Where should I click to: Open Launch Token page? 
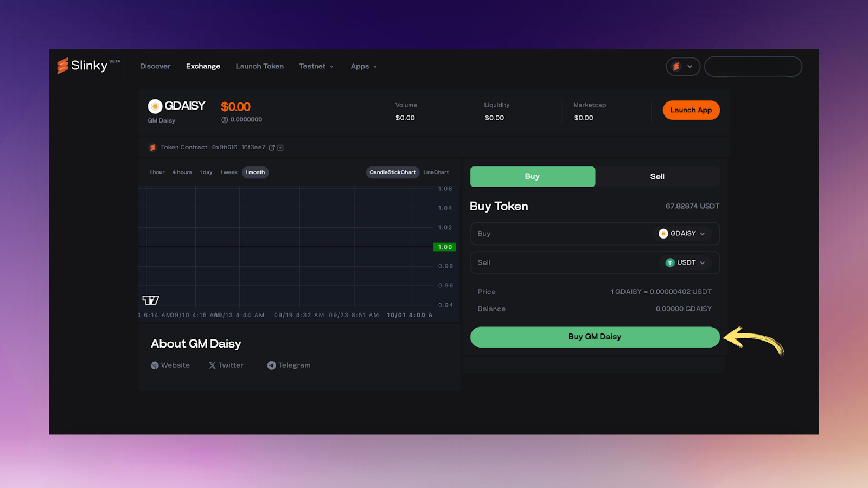pos(259,66)
